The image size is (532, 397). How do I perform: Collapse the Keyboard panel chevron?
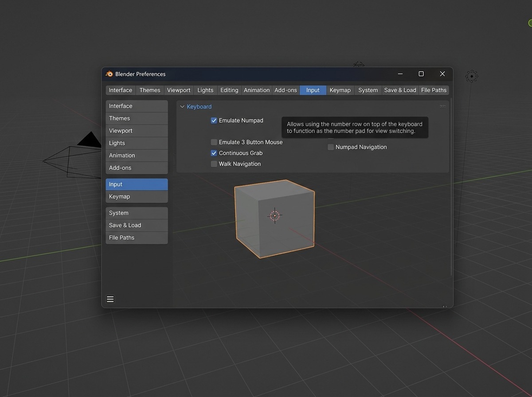[x=182, y=107]
